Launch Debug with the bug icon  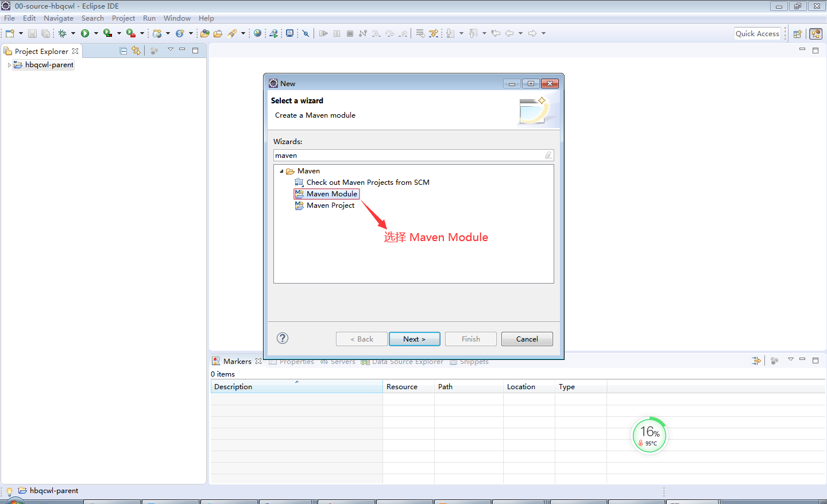62,33
